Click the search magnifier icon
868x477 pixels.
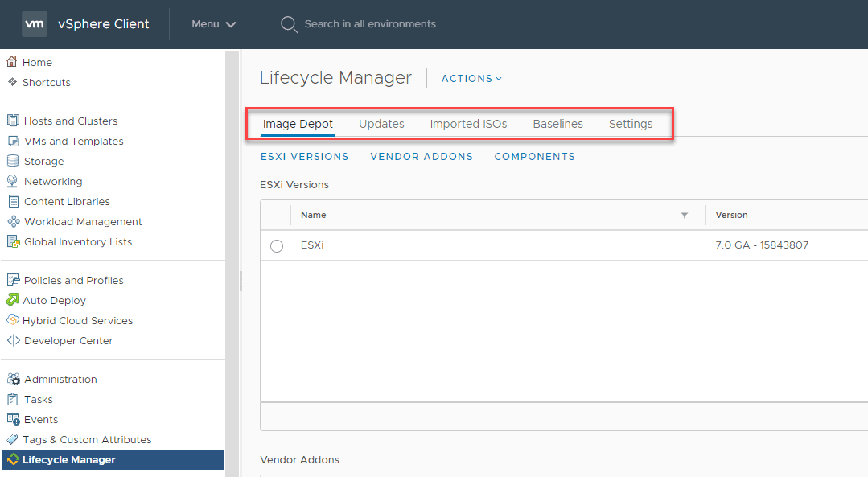(289, 24)
